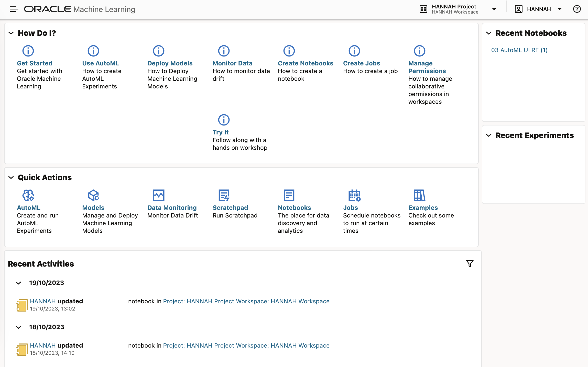Filter recent activities with funnel icon
The image size is (588, 367).
pyautogui.click(x=470, y=263)
